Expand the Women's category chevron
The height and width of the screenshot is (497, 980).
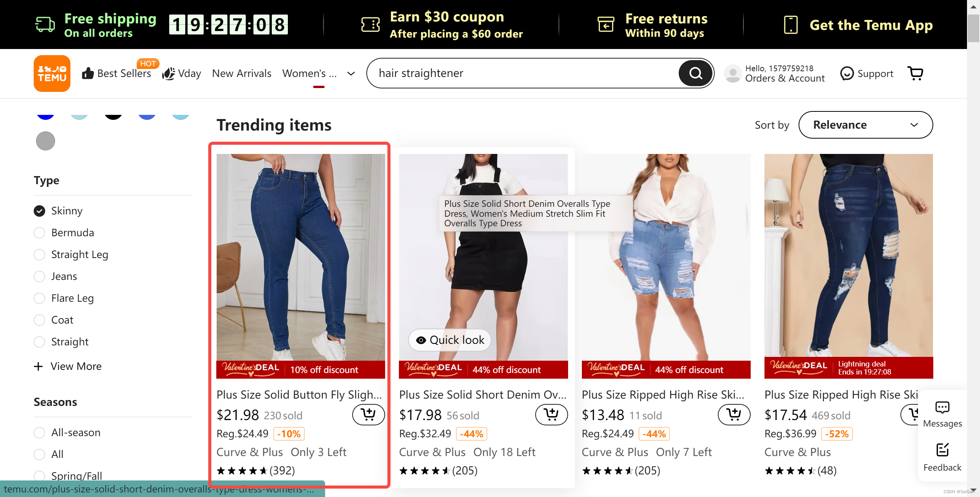(351, 74)
